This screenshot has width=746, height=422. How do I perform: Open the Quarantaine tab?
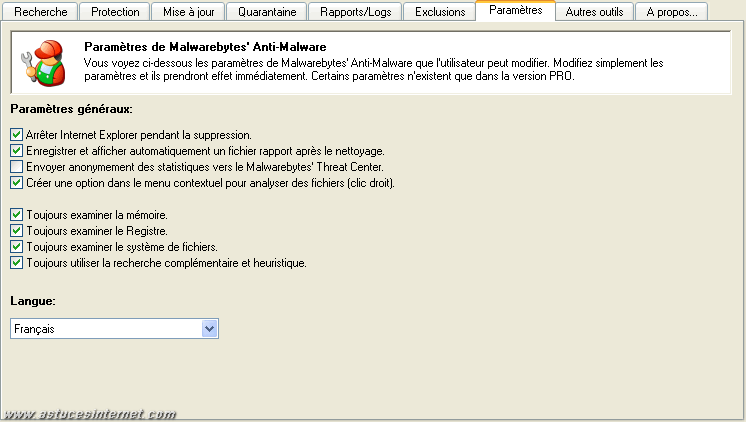tap(267, 12)
